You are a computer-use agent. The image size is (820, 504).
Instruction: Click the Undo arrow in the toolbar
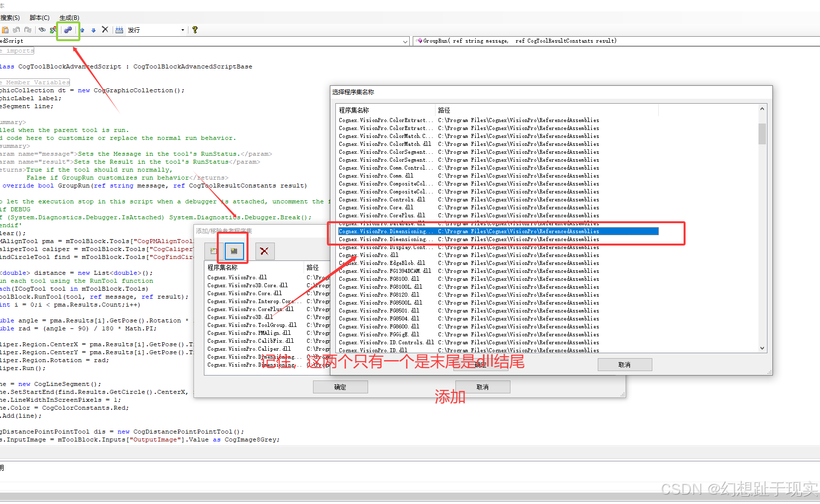tap(16, 30)
